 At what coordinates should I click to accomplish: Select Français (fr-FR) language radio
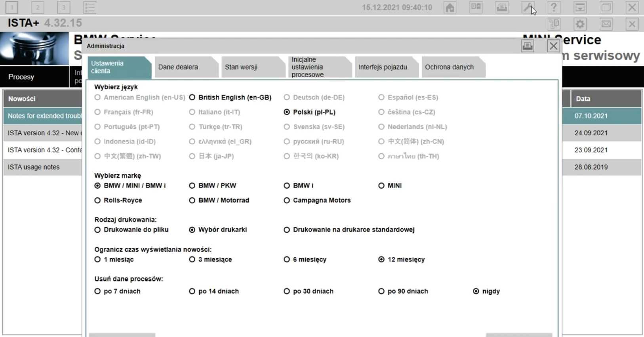[124, 112]
